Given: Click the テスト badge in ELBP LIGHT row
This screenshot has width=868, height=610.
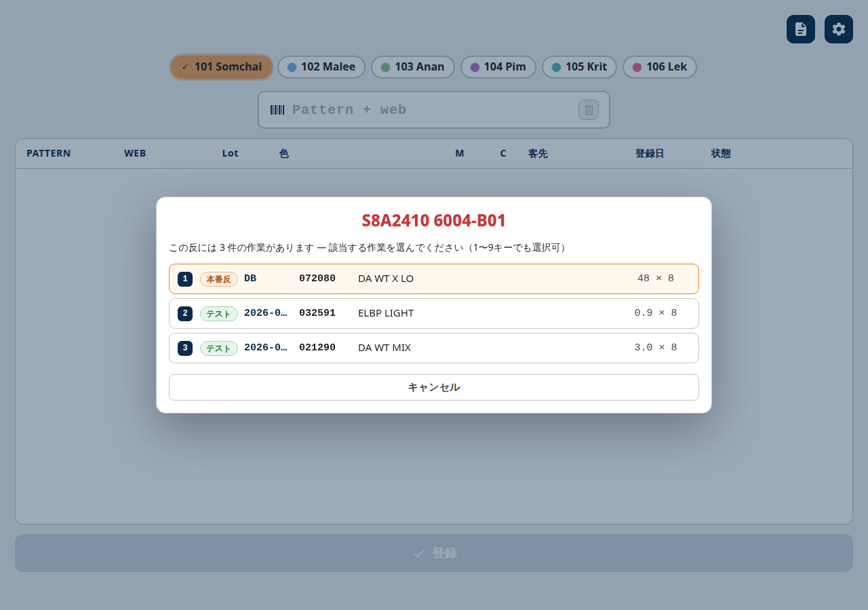Looking at the screenshot, I should click(x=219, y=314).
